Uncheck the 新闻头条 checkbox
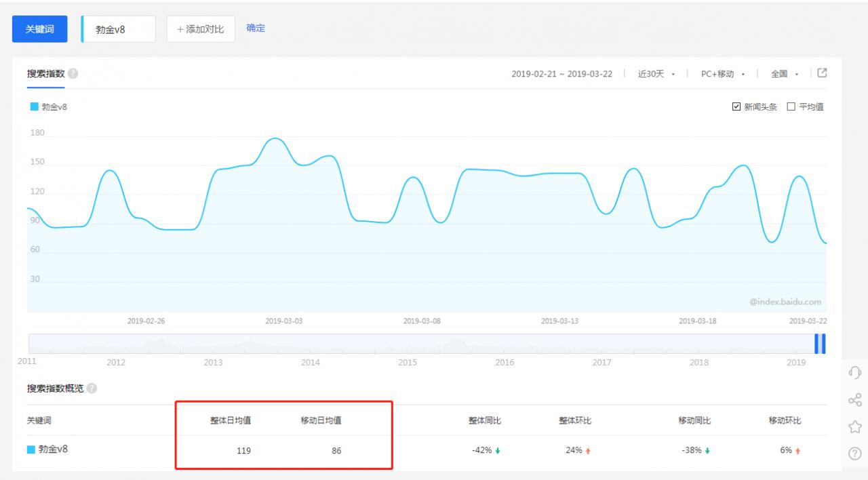The image size is (868, 480). click(x=736, y=106)
